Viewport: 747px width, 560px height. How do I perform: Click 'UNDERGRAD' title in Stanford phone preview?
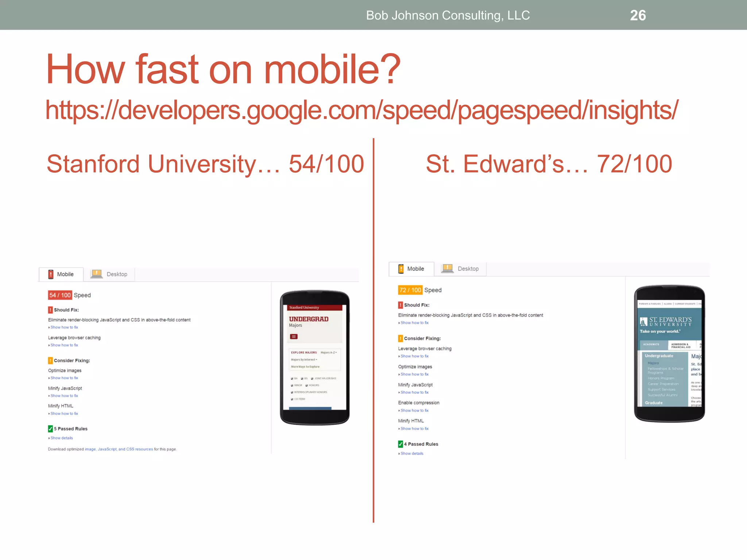pyautogui.click(x=309, y=319)
